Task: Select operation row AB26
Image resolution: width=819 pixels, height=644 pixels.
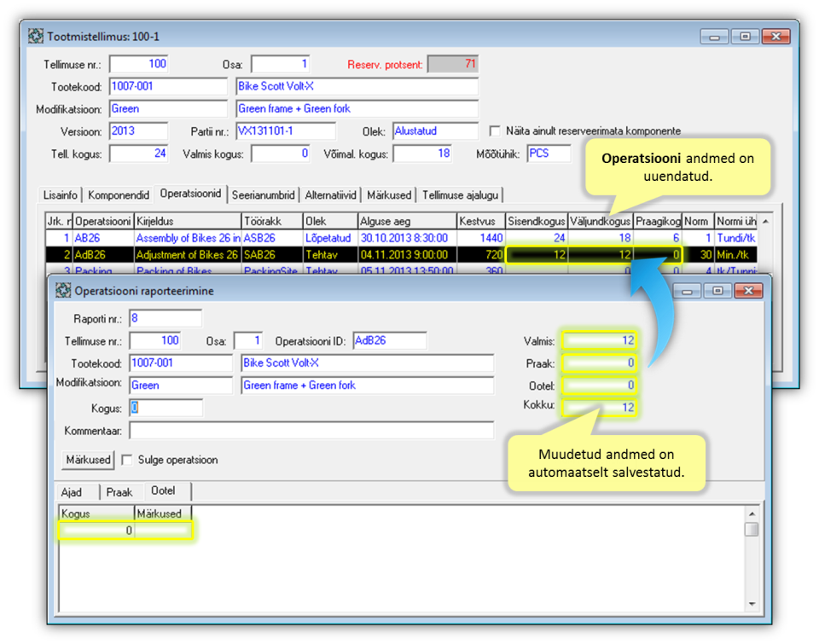Action: pos(401,238)
